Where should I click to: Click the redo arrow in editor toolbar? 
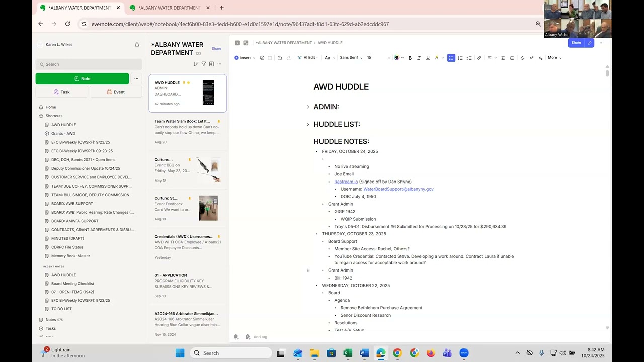[x=289, y=58]
